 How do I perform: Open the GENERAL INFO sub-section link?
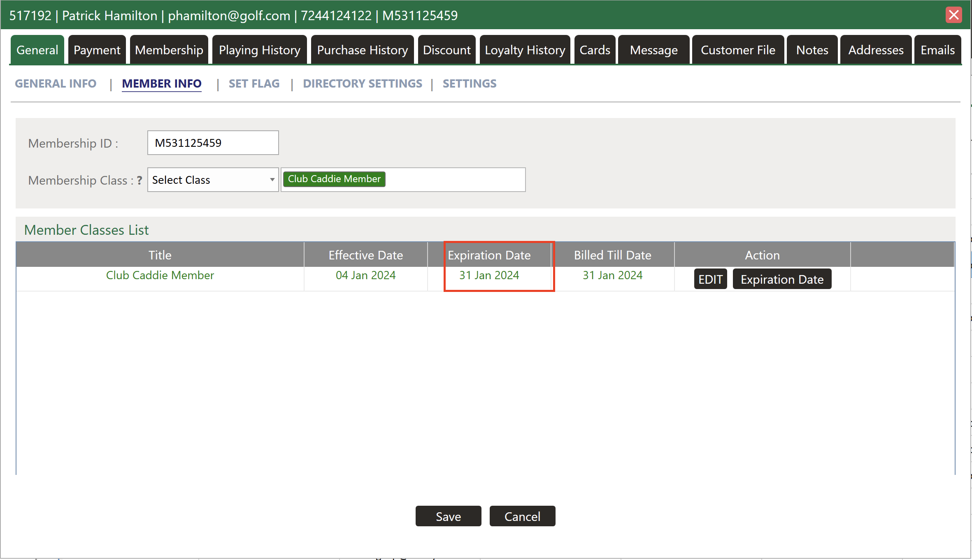click(x=56, y=83)
